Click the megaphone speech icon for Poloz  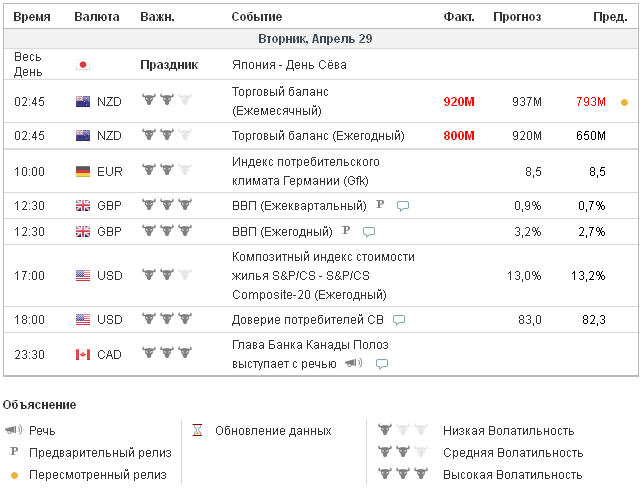[353, 363]
